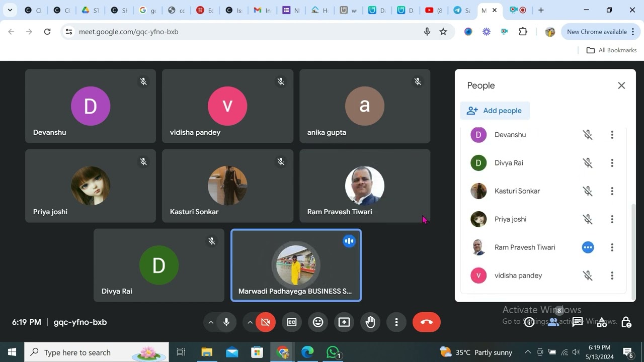Open more actions for Kasturi Sonkar in list
The height and width of the screenshot is (362, 644).
point(612,191)
